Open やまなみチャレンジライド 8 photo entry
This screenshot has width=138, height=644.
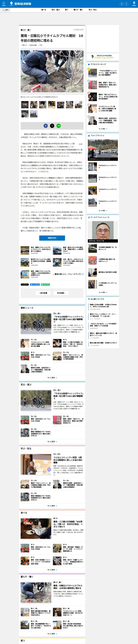point(103,178)
